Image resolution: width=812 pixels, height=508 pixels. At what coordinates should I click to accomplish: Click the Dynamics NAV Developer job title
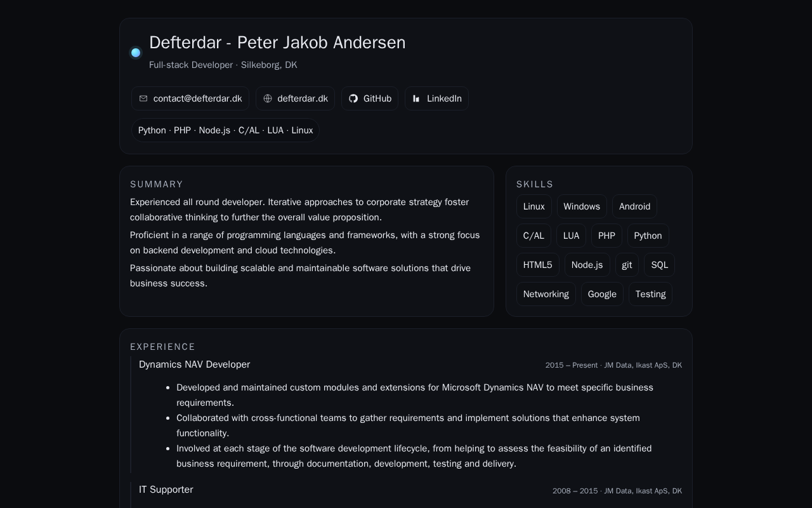tap(194, 364)
